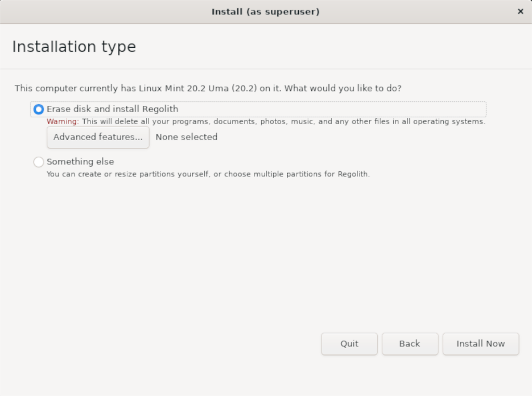Close the installer window
Viewport: 532px width, 396px height.
tap(520, 11)
